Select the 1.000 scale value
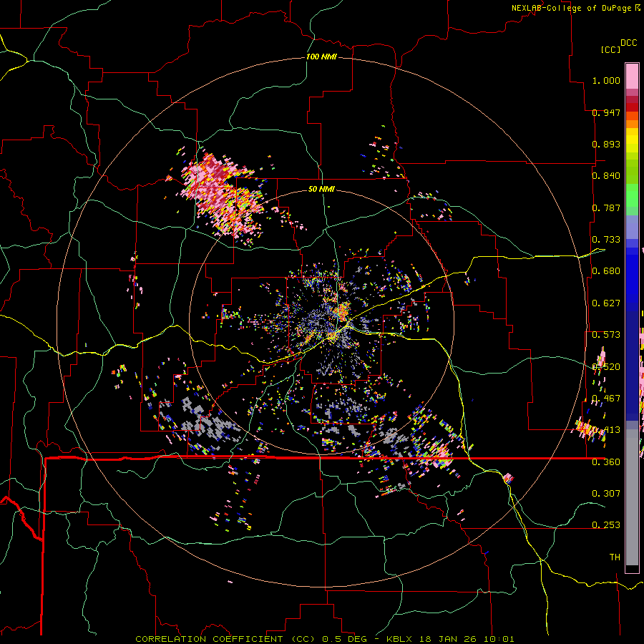This screenshot has width=644, height=644. pos(606,80)
